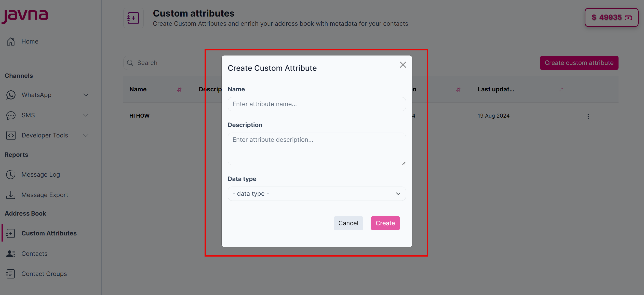Open Message Log via clock icon
The height and width of the screenshot is (295, 644).
[11, 174]
